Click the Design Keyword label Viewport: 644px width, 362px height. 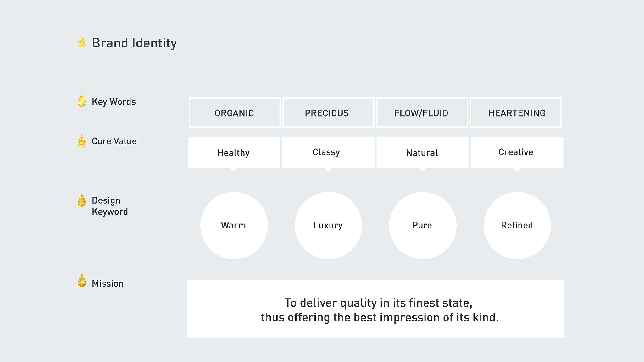click(110, 206)
